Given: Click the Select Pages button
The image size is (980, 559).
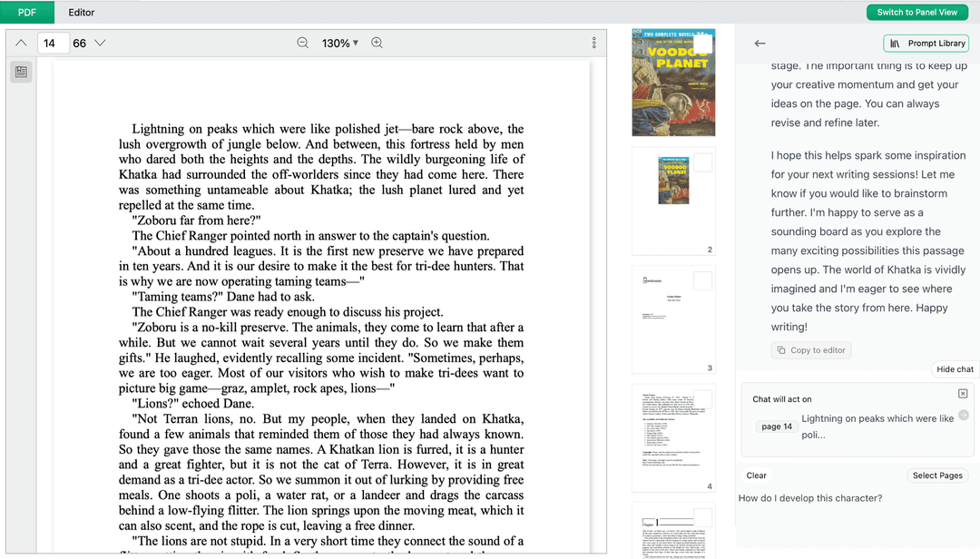Looking at the screenshot, I should (x=937, y=476).
